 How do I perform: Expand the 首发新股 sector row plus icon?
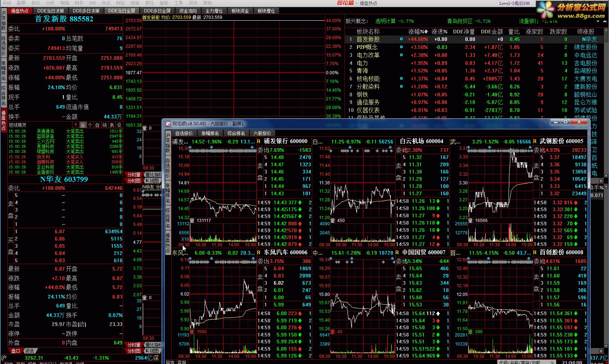(x=401, y=39)
